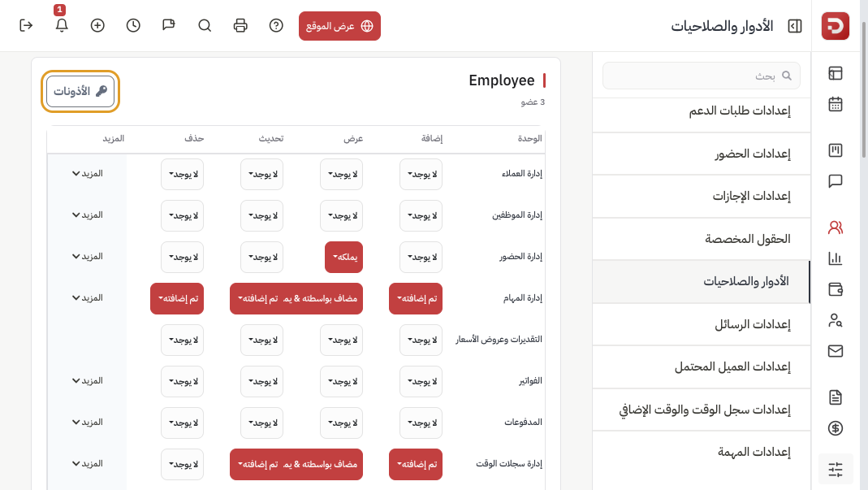Viewport: 868px width, 490px height.
Task: Expand المزيد for المدفوعات row
Action: [88, 423]
